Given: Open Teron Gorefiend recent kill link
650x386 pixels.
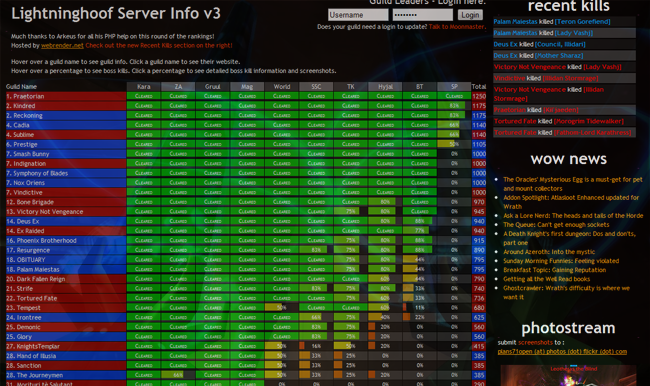Looking at the screenshot, I should pyautogui.click(x=582, y=22).
